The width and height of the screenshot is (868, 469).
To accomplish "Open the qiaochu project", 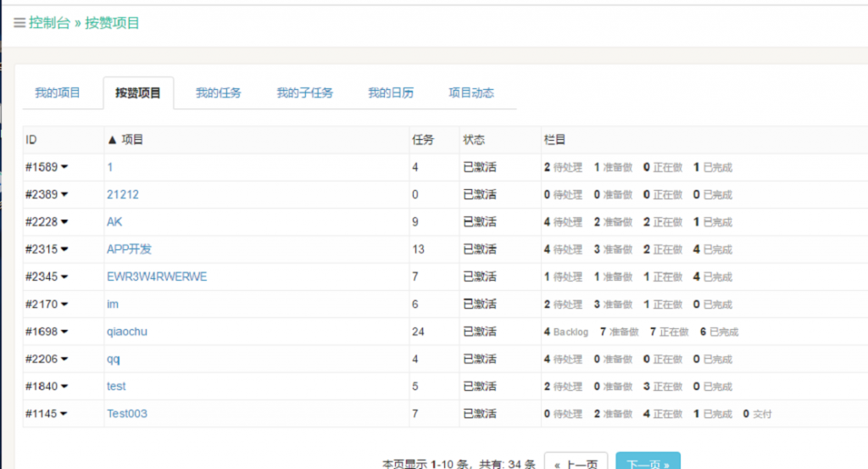I will 127,331.
